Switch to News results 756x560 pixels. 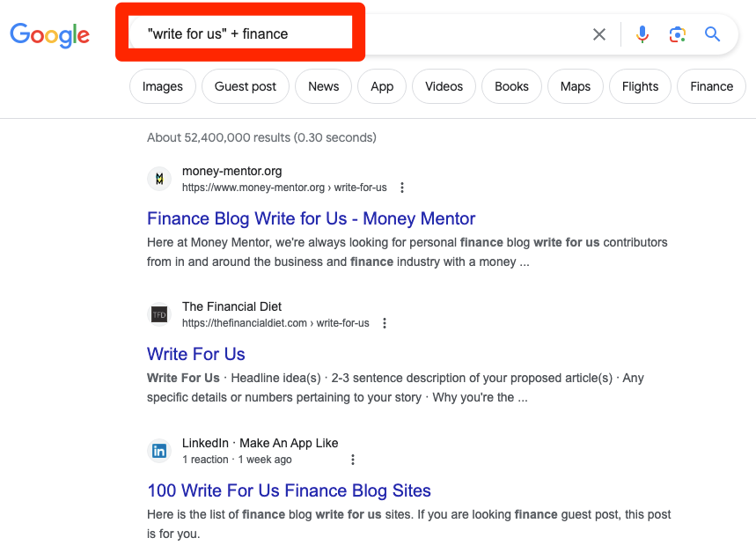point(324,86)
